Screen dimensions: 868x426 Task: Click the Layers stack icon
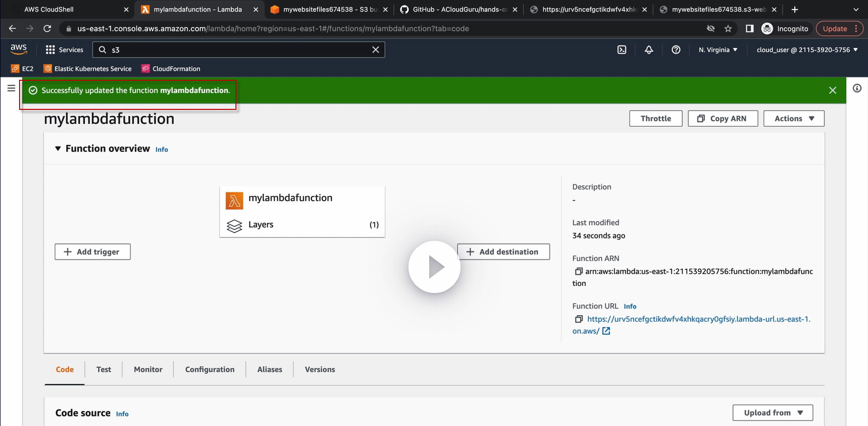pyautogui.click(x=234, y=226)
